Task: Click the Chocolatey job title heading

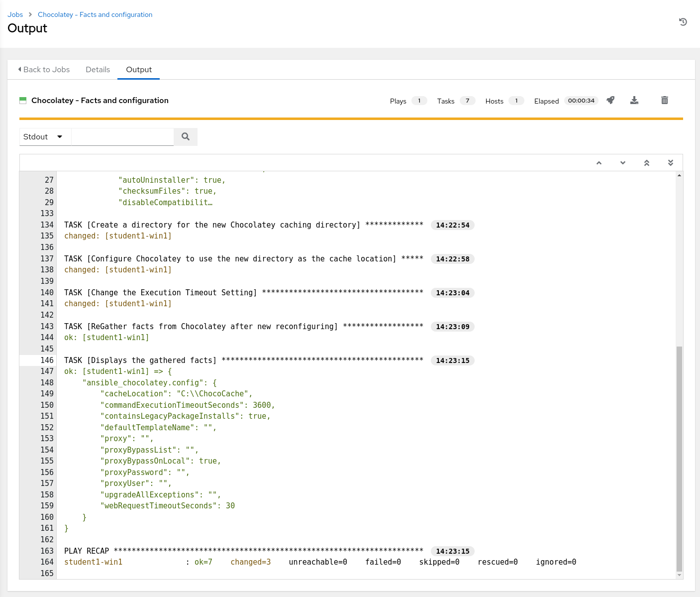Action: (x=100, y=100)
